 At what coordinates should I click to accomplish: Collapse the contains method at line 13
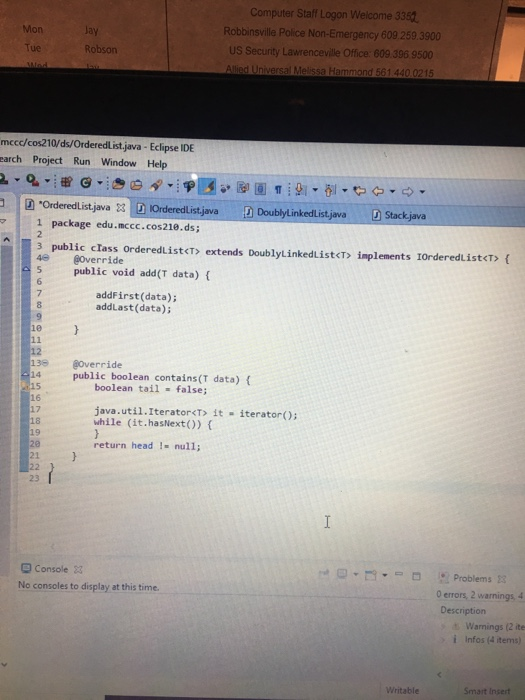(46, 363)
